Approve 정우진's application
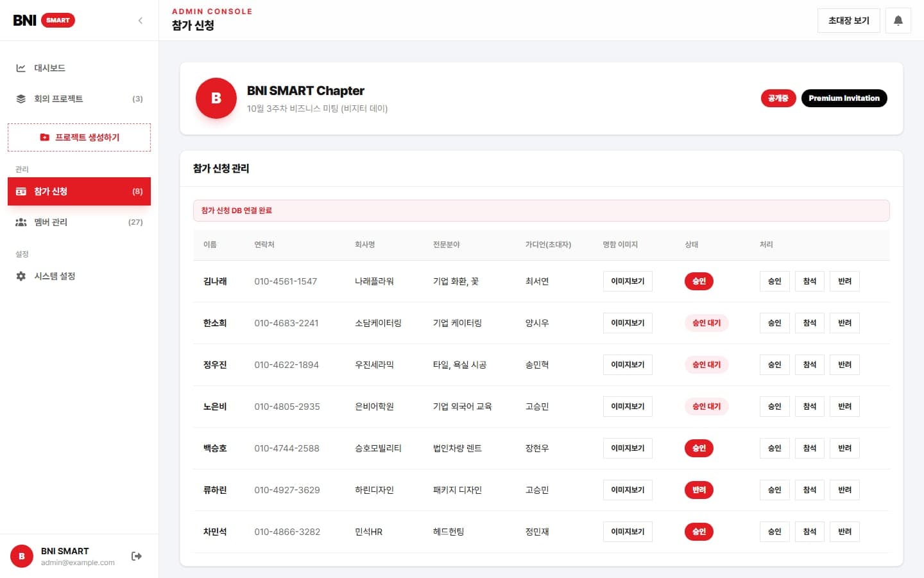The height and width of the screenshot is (578, 924). pos(774,365)
